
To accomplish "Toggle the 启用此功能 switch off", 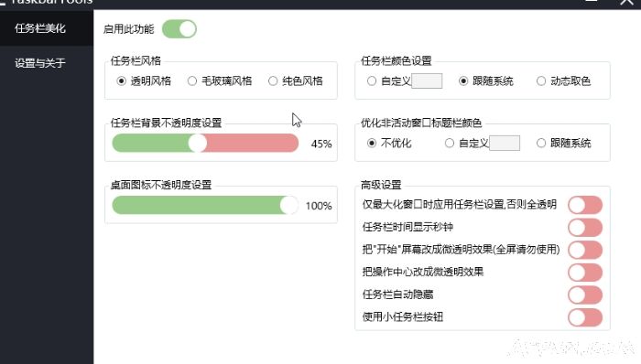I will [x=179, y=29].
